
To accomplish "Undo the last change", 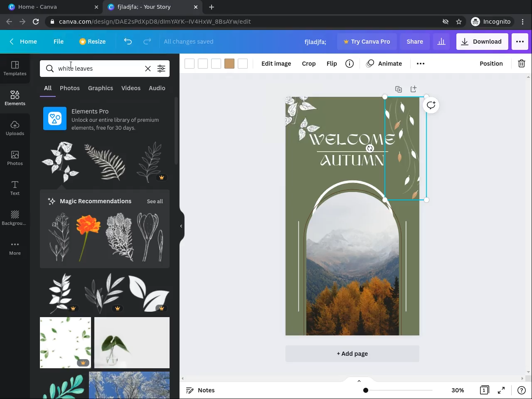I will (128, 42).
